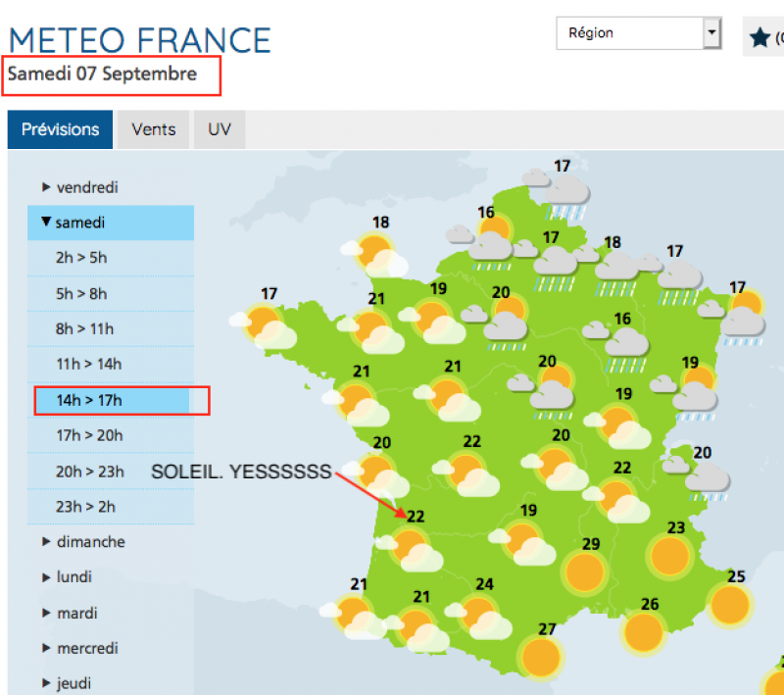
Task: Open the Vents tab
Action: point(154,129)
